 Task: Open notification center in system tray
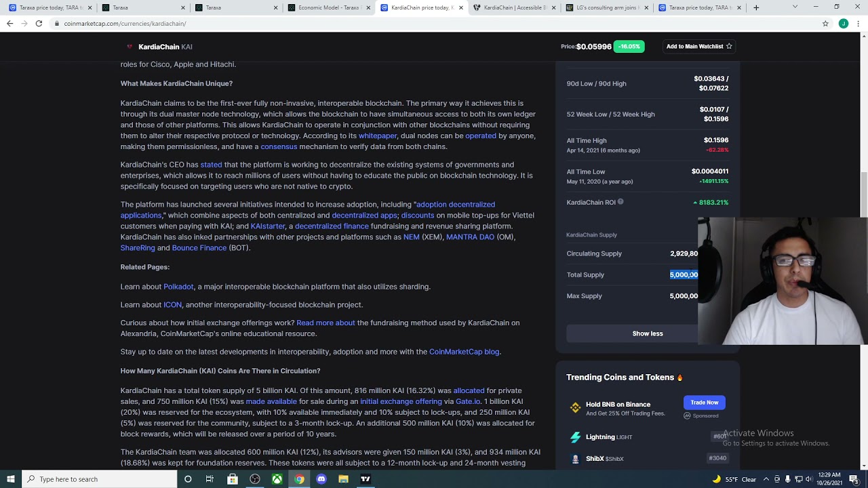tap(854, 479)
